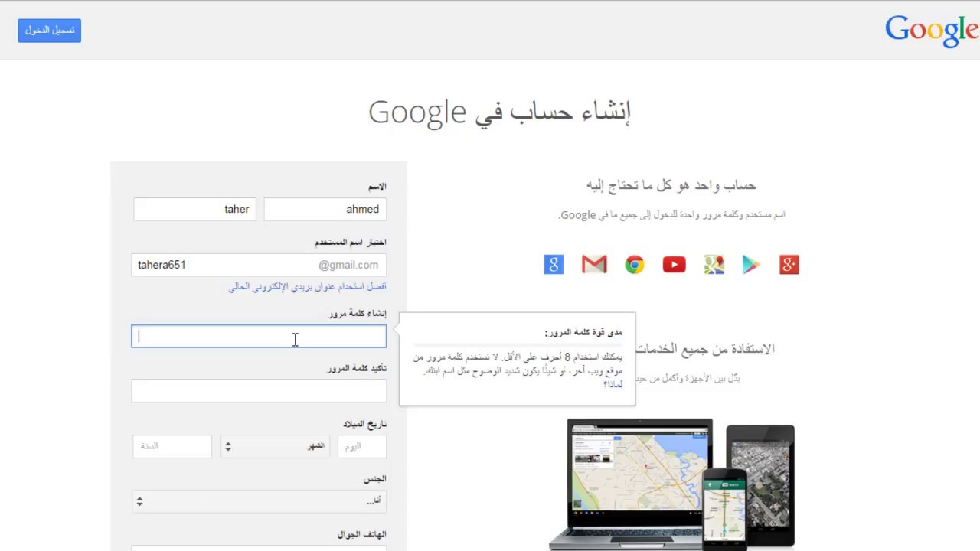The height and width of the screenshot is (551, 980).
Task: Open the gender dropdown أنا...
Action: pos(259,501)
